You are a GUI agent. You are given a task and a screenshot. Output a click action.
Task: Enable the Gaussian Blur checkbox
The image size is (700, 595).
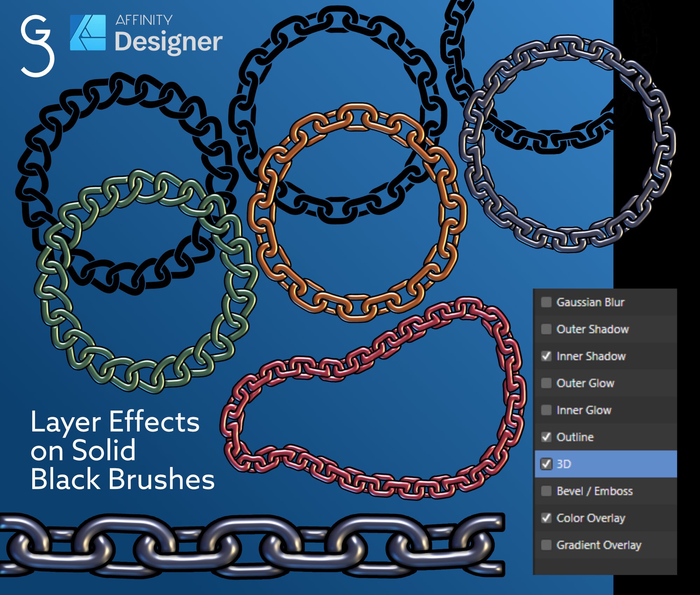546,302
